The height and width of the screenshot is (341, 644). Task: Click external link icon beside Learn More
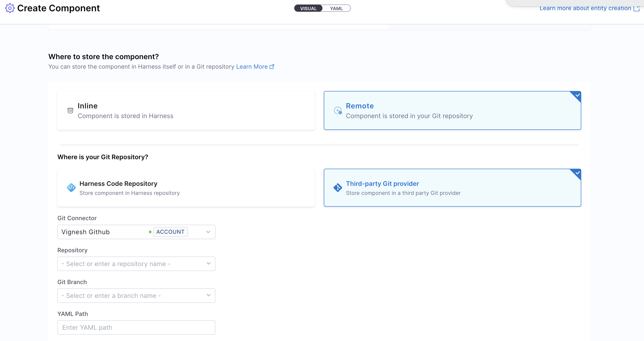point(272,67)
